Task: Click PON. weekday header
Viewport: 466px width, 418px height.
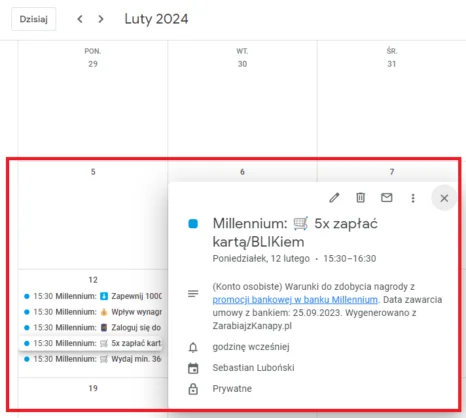Action: [93, 51]
